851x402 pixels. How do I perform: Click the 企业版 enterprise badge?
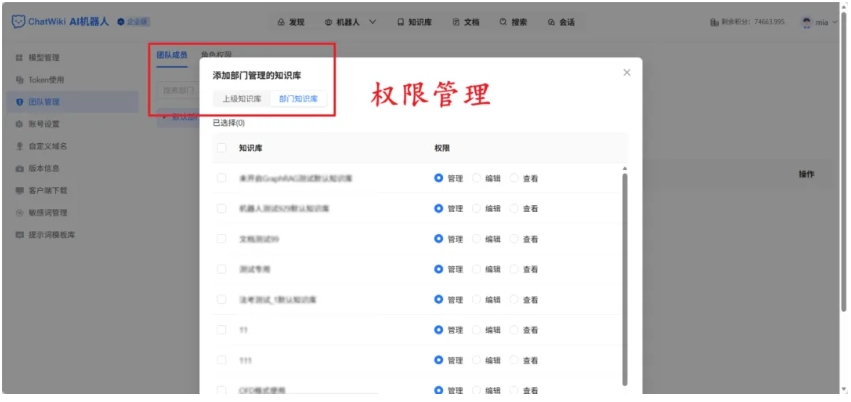coord(134,22)
